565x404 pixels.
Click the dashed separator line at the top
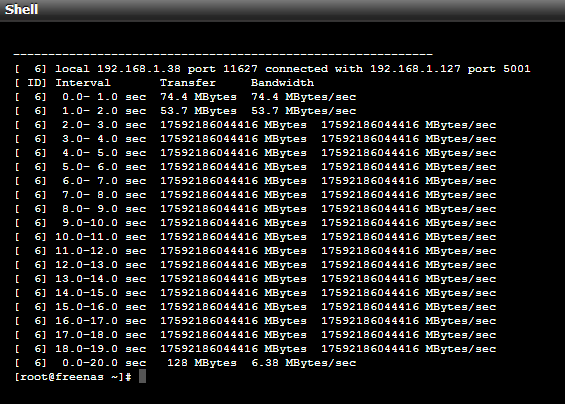(x=223, y=55)
